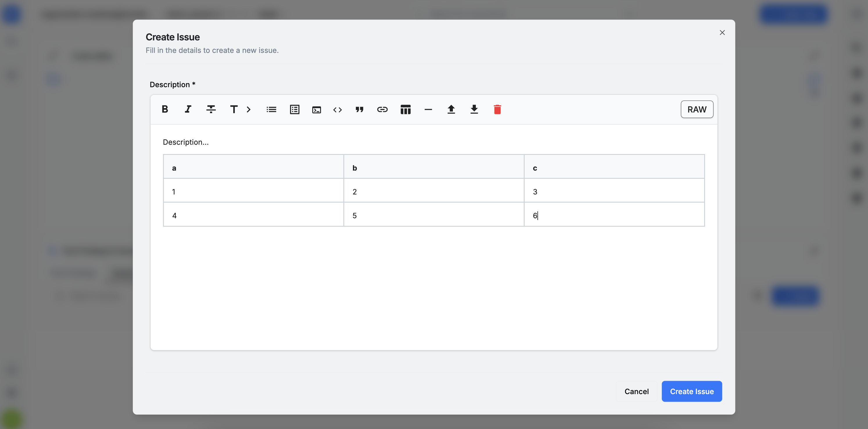Viewport: 868px width, 429px height.
Task: Toggle RAW markdown mode
Action: coord(697,109)
